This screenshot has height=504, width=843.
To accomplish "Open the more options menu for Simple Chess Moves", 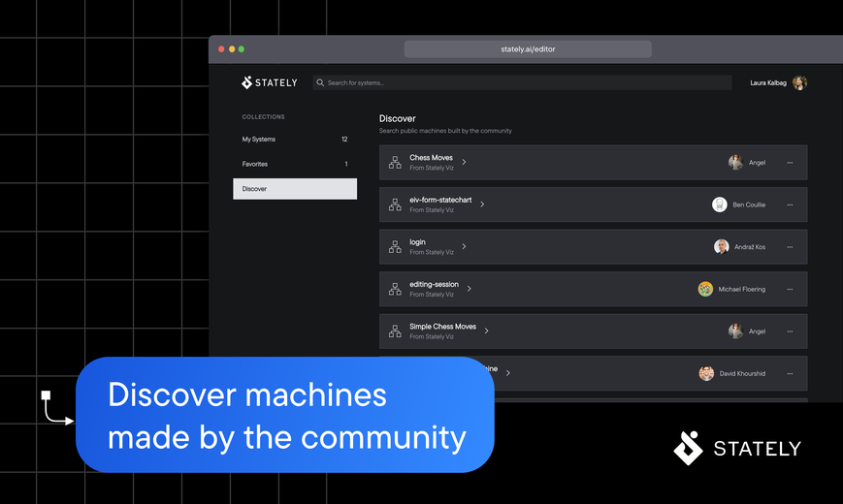I will point(790,331).
